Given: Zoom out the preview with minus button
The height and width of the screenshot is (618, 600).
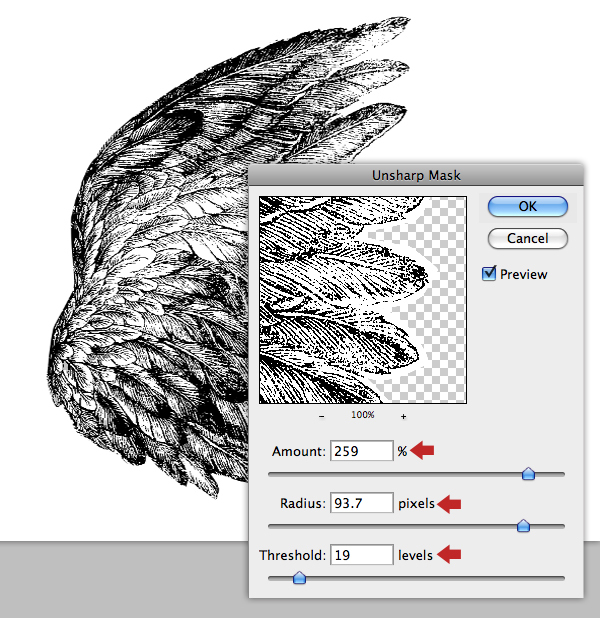Looking at the screenshot, I should click(322, 416).
